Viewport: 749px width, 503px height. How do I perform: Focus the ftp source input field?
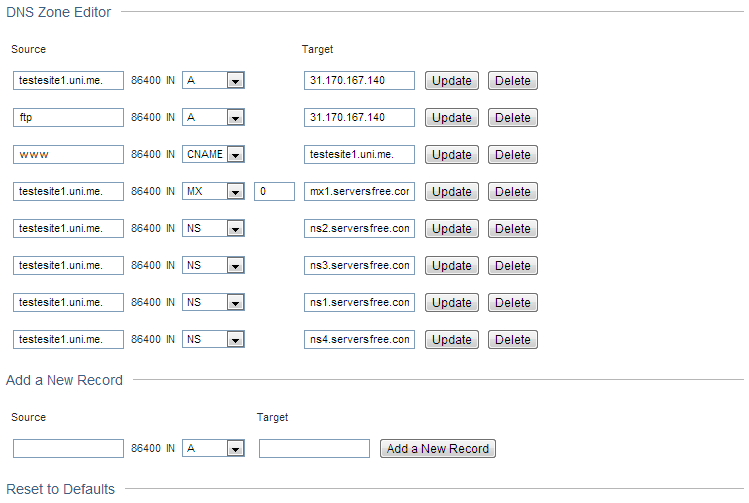pyautogui.click(x=68, y=118)
